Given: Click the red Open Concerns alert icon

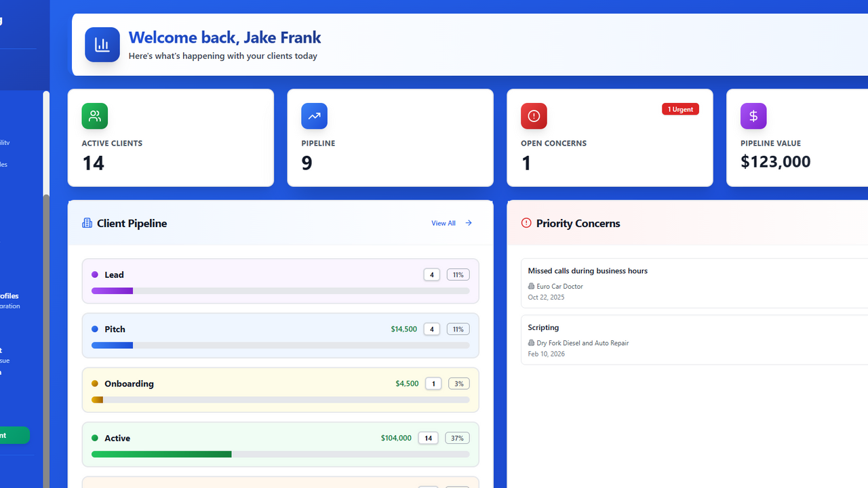Looking at the screenshot, I should (534, 116).
